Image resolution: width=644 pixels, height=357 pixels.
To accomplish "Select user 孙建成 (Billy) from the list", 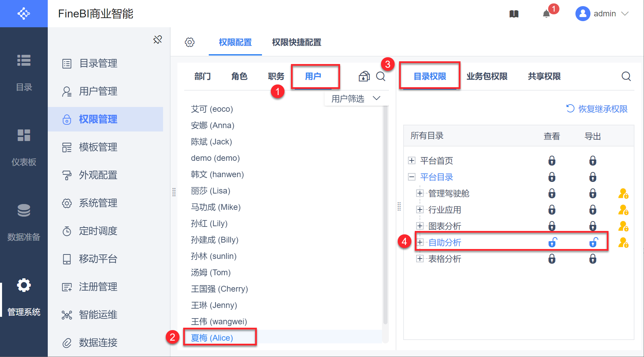I will (215, 240).
